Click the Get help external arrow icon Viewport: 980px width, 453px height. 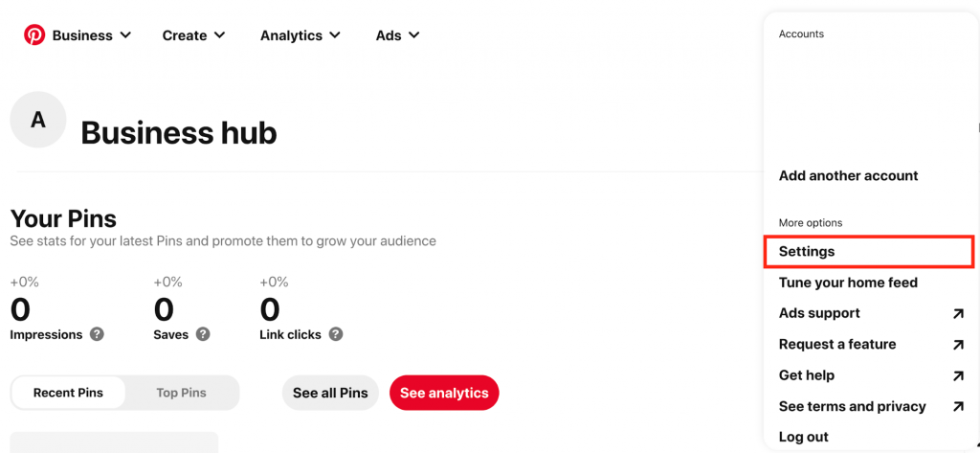(958, 375)
